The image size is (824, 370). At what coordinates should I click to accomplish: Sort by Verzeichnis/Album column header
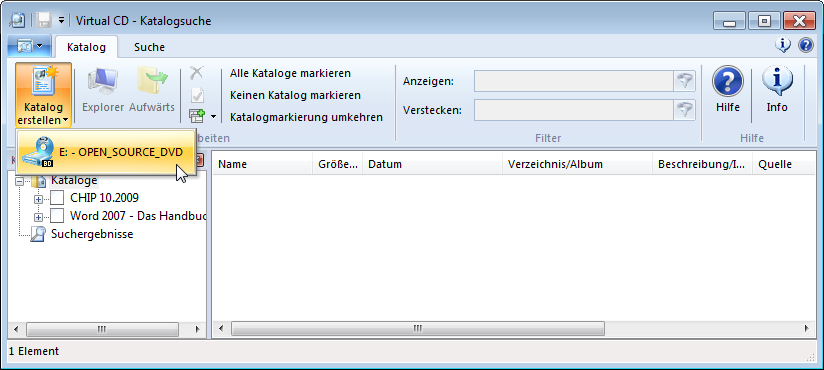[x=578, y=164]
